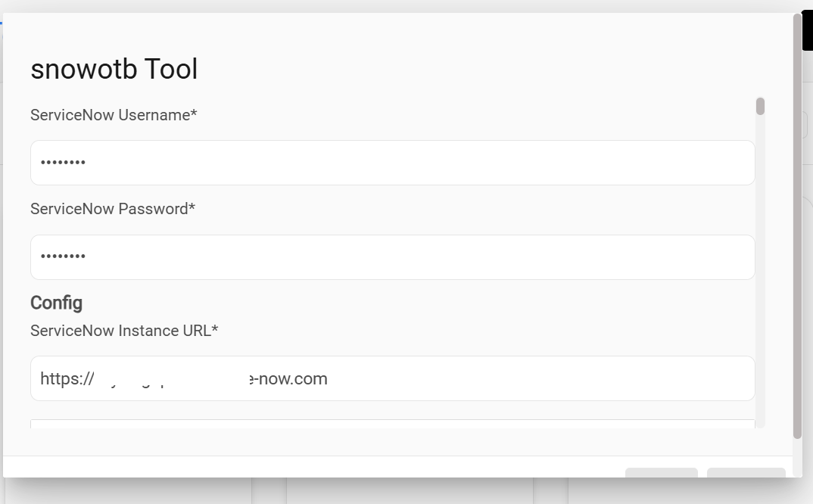The image size is (813, 504).
Task: Click the inner scrollbar track below the thumb
Action: 760,303
